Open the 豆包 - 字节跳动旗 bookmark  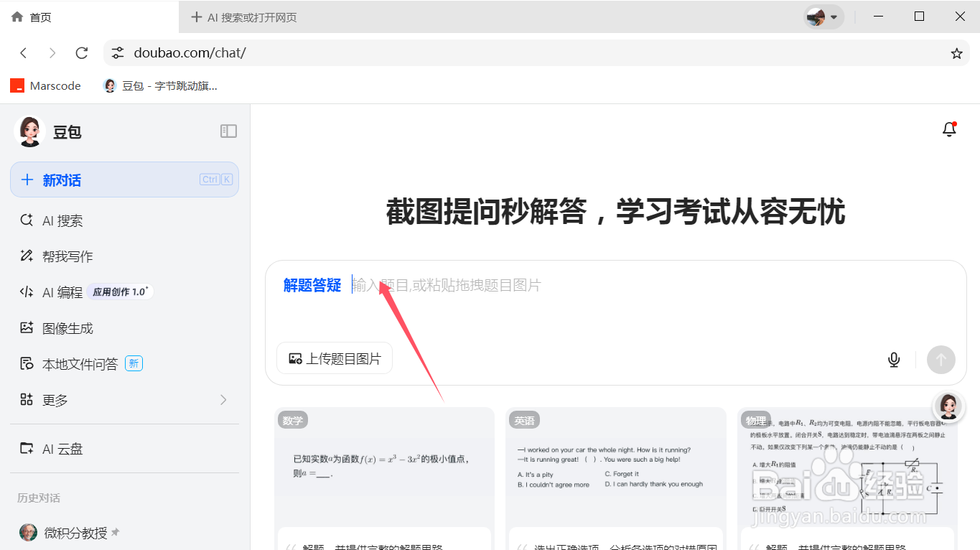160,85
